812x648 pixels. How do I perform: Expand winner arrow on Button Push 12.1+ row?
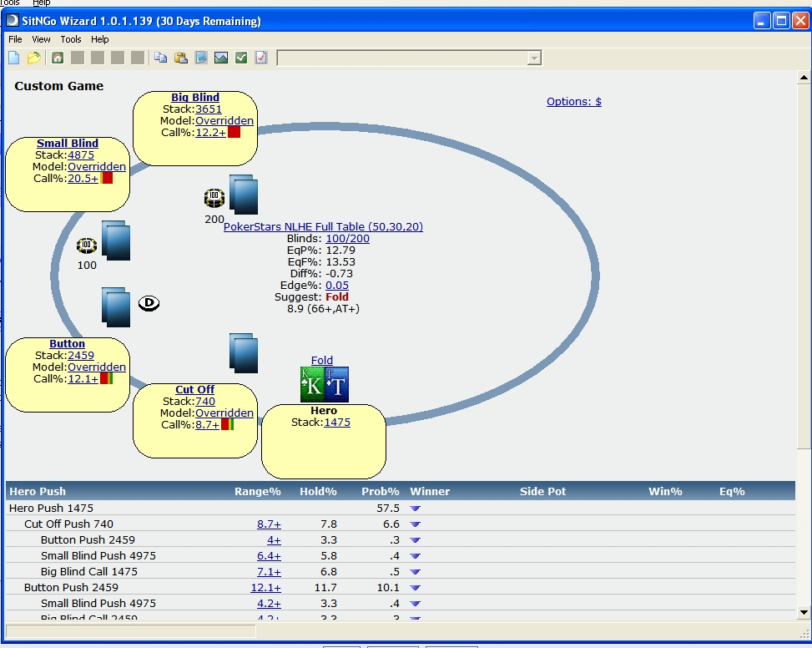tap(415, 588)
